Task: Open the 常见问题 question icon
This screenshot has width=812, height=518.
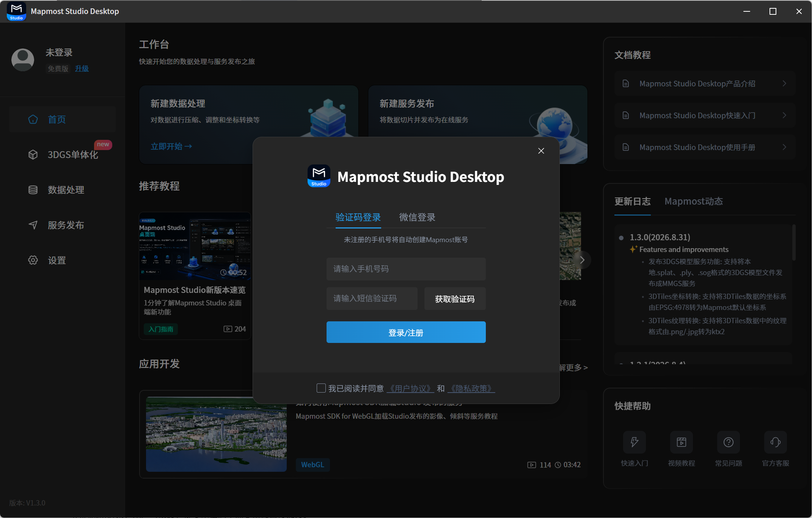Action: coord(729,442)
